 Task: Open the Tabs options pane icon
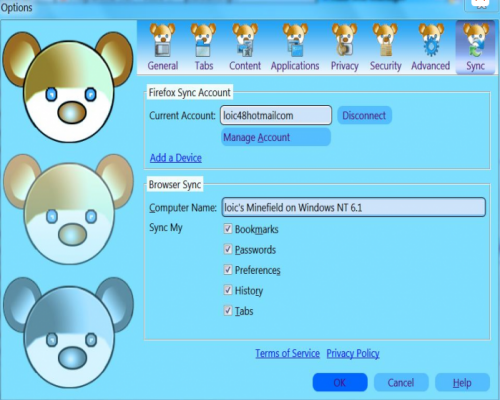204,47
